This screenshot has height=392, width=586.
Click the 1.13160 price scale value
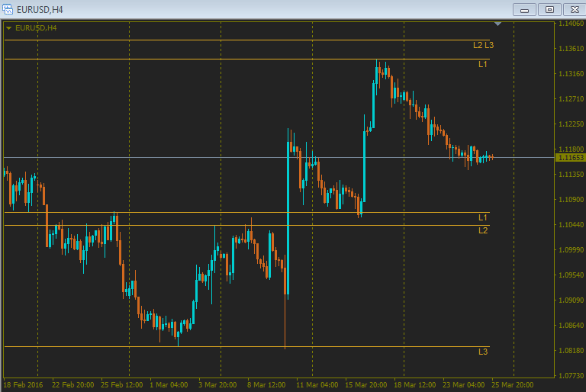coord(571,74)
